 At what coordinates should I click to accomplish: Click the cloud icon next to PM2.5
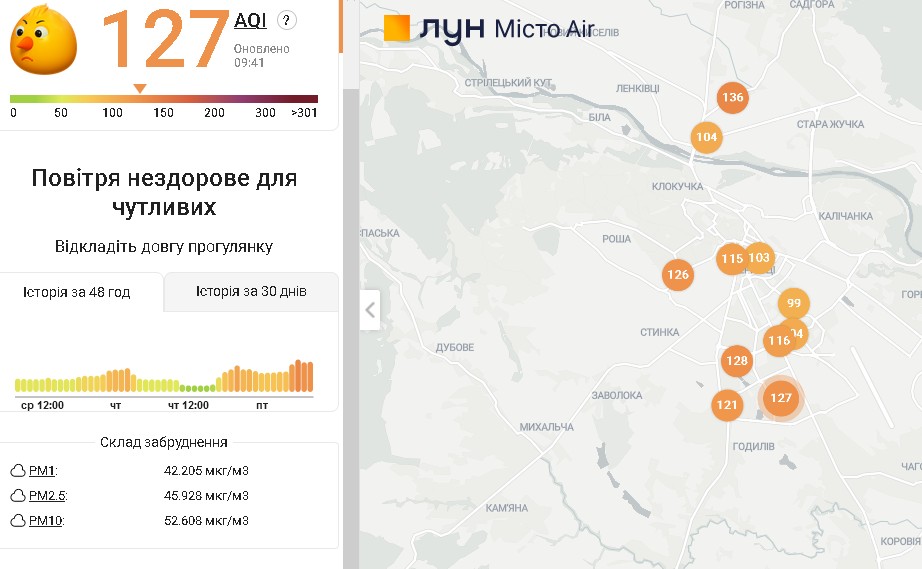[x=17, y=495]
